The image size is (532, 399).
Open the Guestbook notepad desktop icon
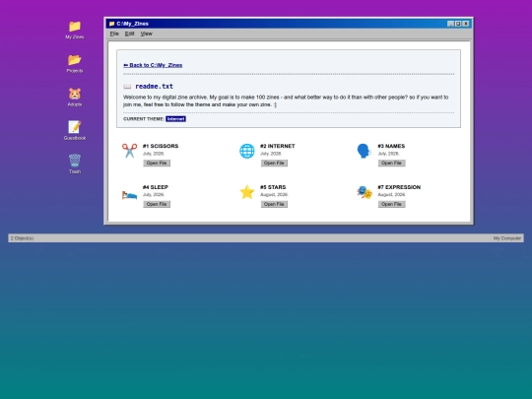click(x=75, y=127)
